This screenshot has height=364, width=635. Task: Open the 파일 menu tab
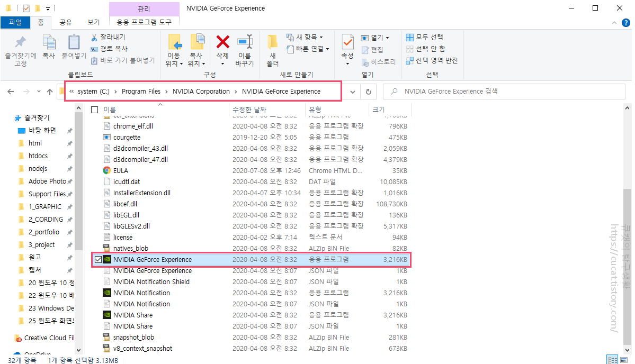point(15,22)
